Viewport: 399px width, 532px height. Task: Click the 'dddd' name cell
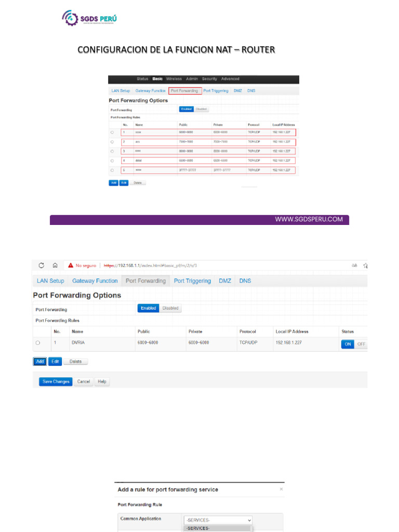138,161
